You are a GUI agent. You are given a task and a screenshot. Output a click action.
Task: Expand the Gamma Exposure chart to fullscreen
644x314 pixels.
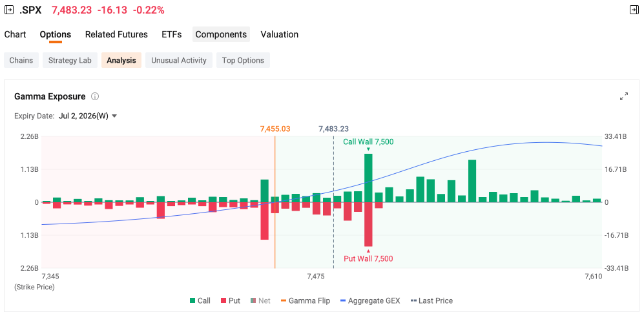[x=624, y=96]
